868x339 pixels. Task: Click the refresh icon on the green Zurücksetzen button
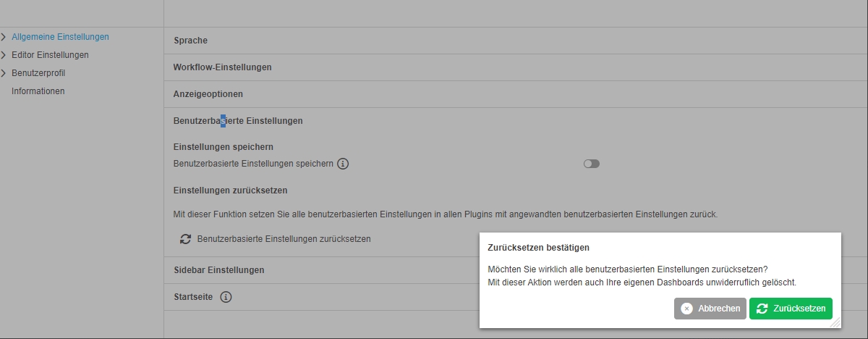(x=762, y=309)
